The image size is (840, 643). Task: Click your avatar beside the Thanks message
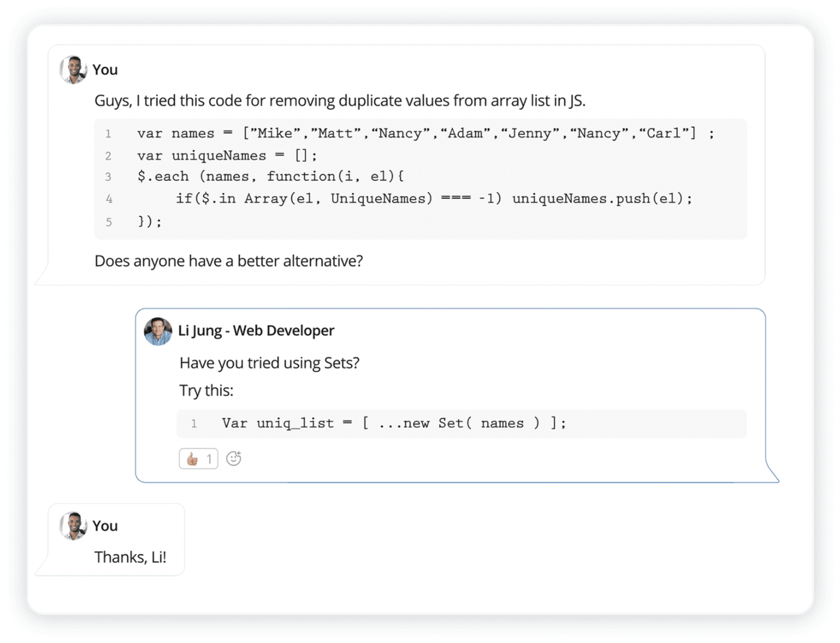[73, 526]
